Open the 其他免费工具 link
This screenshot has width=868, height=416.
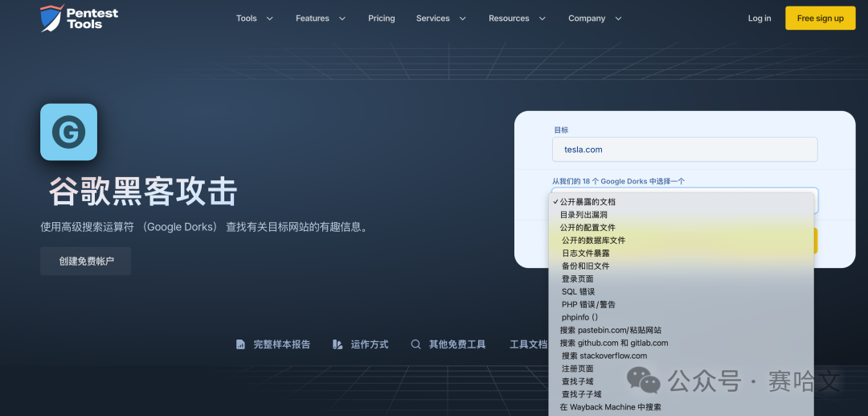click(x=457, y=344)
